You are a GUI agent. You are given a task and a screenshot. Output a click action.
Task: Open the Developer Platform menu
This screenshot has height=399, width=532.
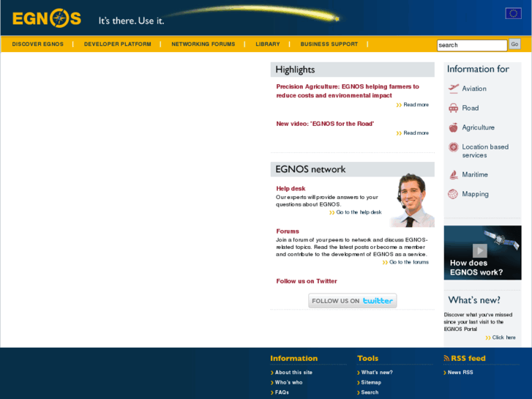pyautogui.click(x=118, y=44)
